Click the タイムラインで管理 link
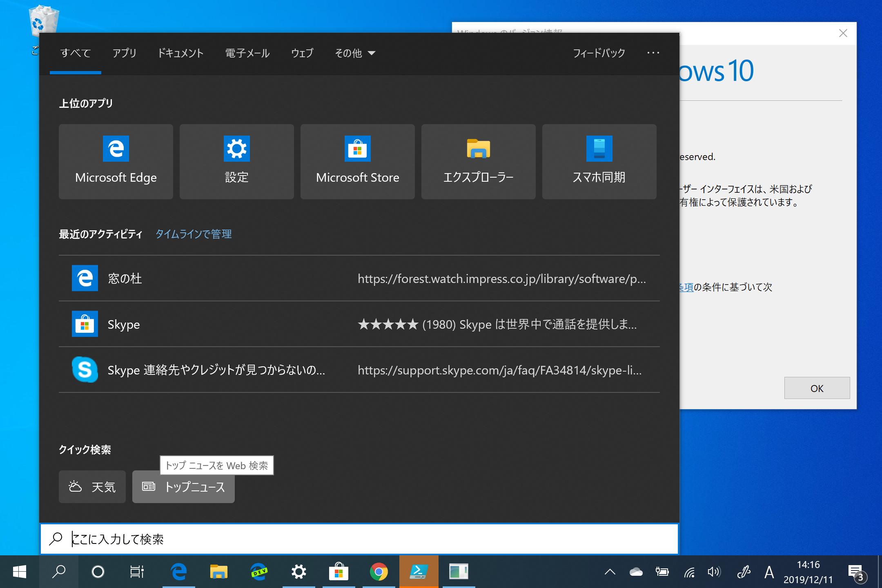Viewport: 882px width, 588px height. click(x=193, y=234)
